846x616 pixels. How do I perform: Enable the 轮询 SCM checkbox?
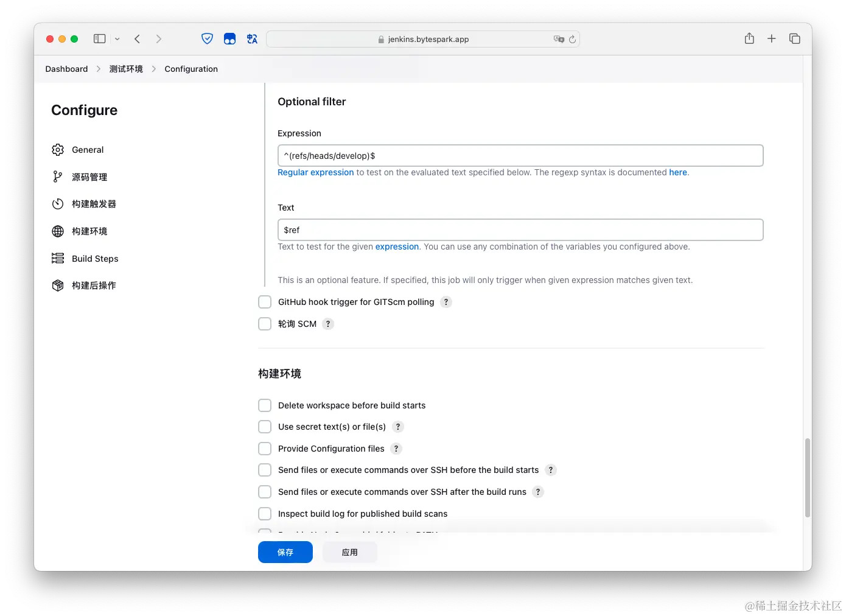(x=265, y=324)
